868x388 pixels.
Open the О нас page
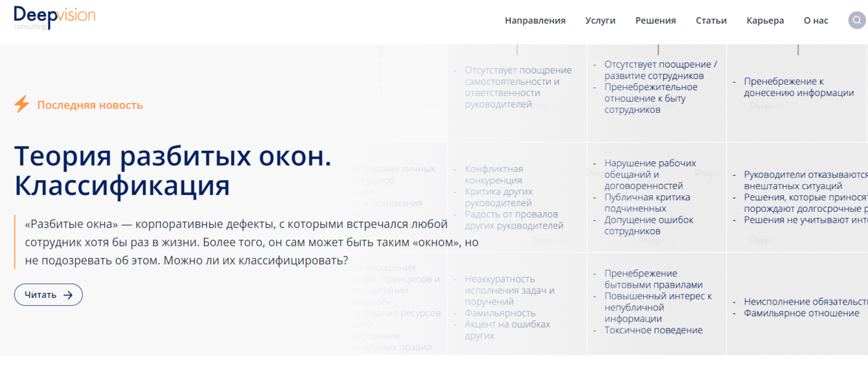point(816,20)
